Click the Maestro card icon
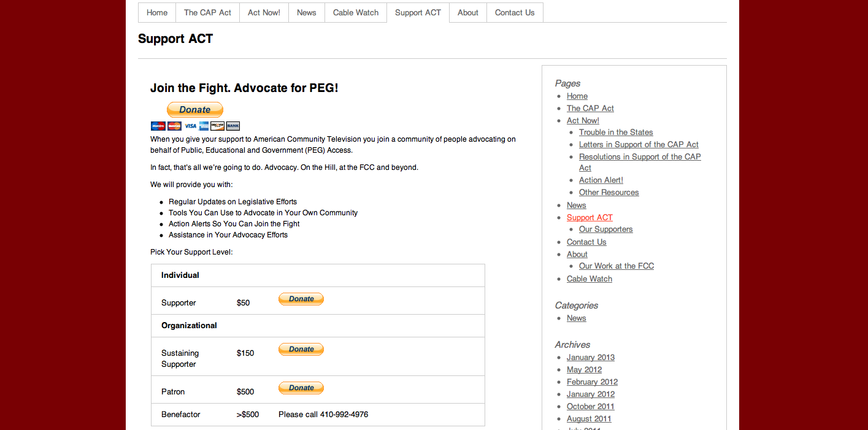This screenshot has height=430, width=868. point(158,126)
